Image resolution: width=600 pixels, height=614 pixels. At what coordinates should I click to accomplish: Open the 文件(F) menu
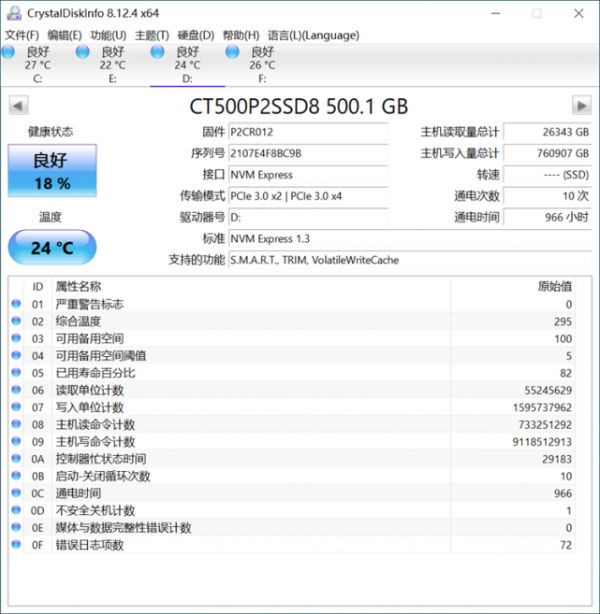22,35
